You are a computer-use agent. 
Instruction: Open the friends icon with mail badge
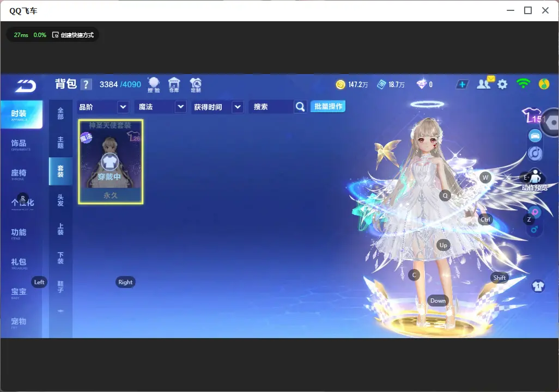click(x=484, y=83)
